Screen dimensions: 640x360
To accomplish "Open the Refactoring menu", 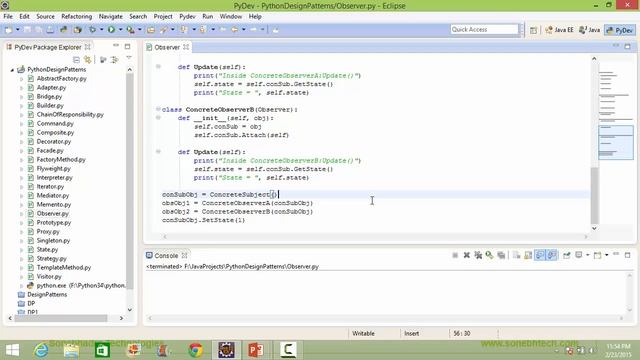I will pos(76,17).
